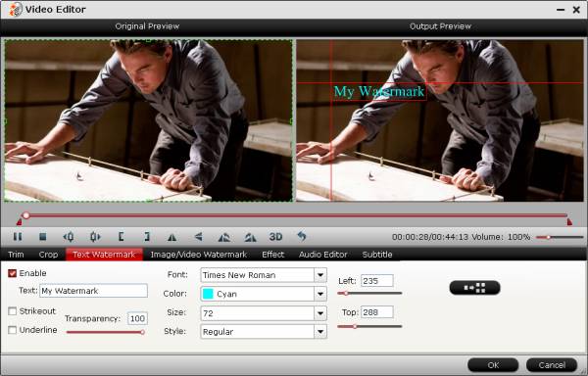
Task: Step to the next frame
Action: 95,237
